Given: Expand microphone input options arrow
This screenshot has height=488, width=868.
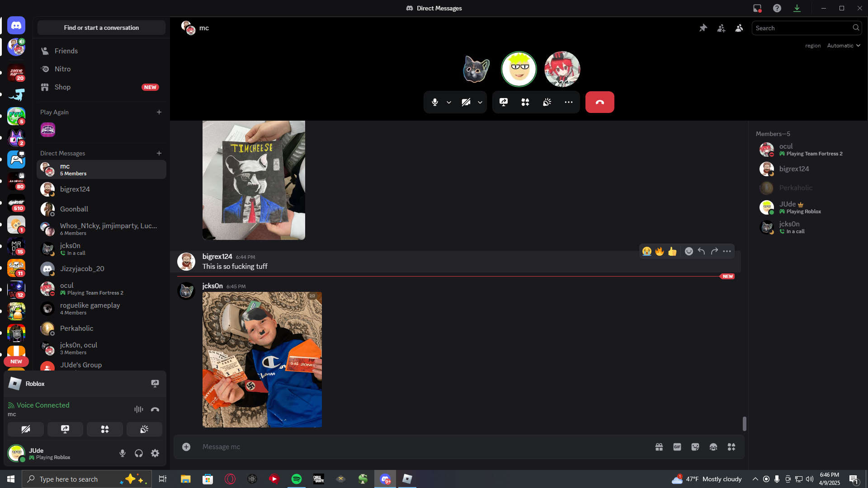Looking at the screenshot, I should pyautogui.click(x=449, y=102).
